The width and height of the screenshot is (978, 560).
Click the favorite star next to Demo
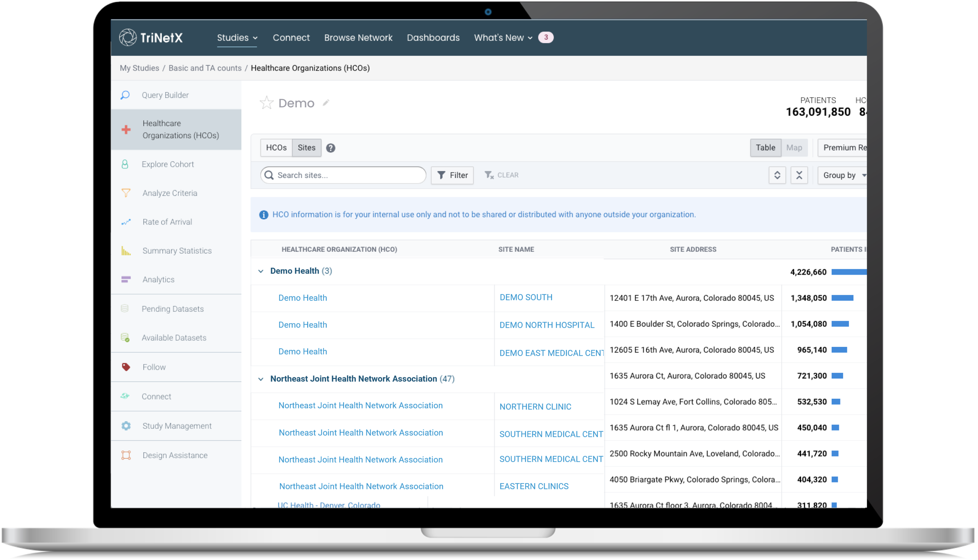point(266,103)
